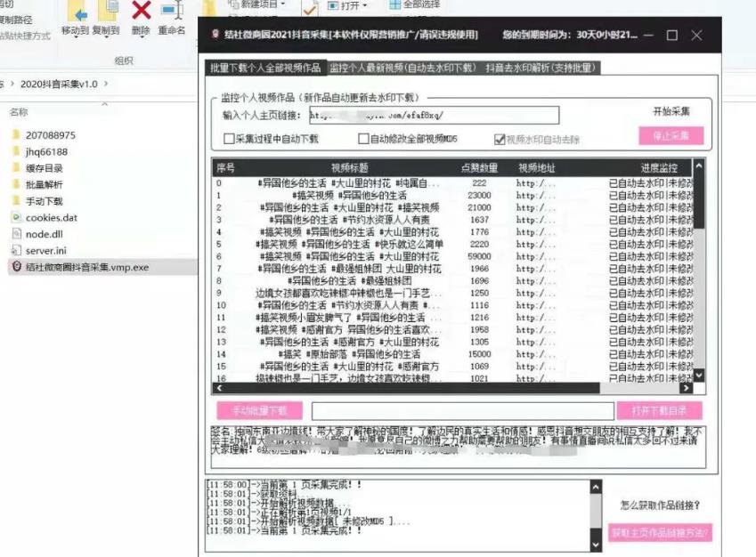Click 怎么获取作品链接? text
This screenshot has height=557, width=756.
point(660,505)
